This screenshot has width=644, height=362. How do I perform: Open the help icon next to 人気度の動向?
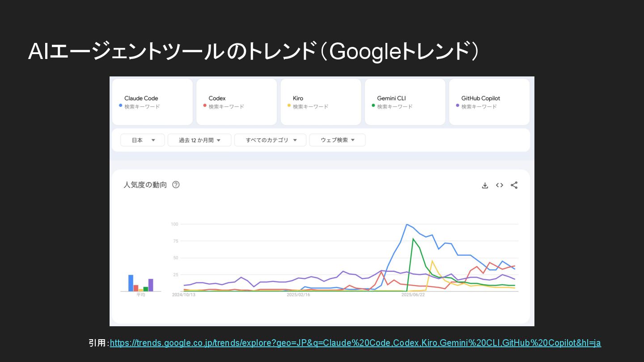(x=176, y=185)
